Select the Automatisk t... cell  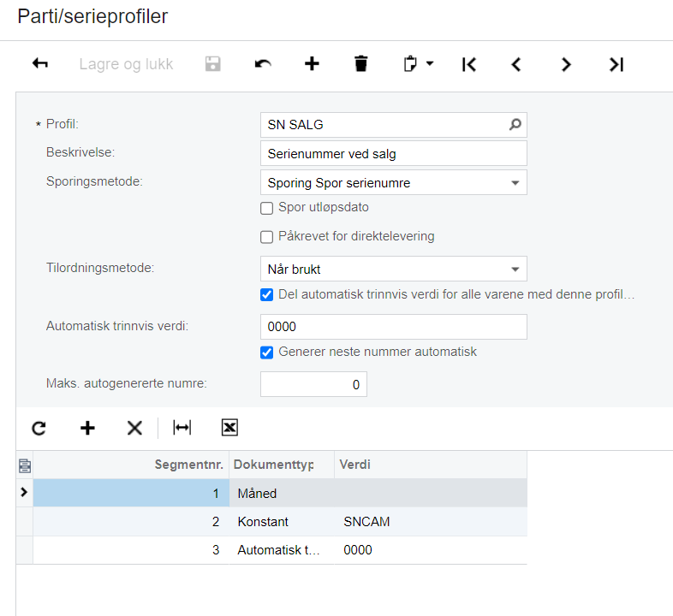282,550
